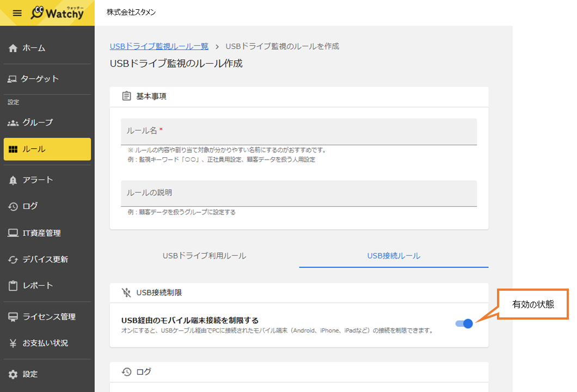Open グループ menu item
The height and width of the screenshot is (392, 577).
pos(47,122)
